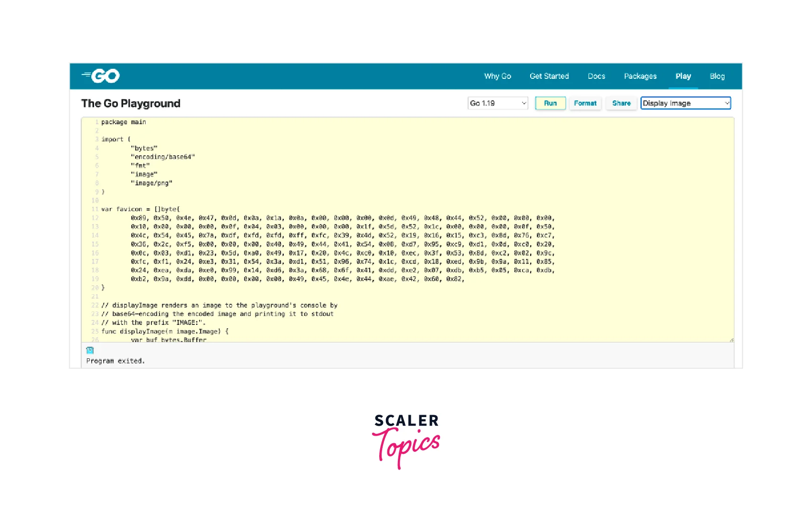Open the Why Go menu item
The image size is (812, 515).
497,76
